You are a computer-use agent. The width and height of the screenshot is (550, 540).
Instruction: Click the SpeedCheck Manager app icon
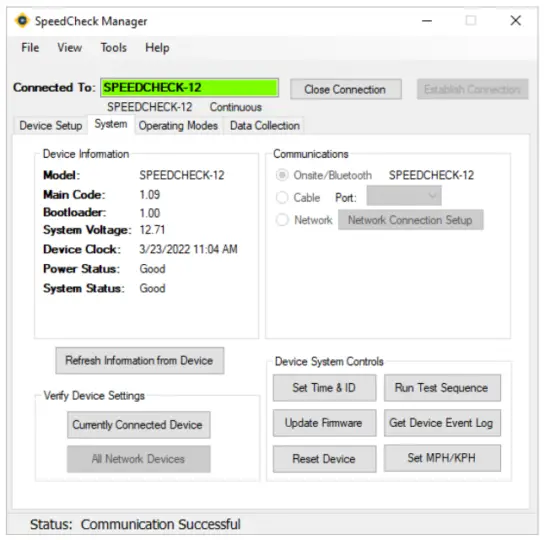coord(22,21)
